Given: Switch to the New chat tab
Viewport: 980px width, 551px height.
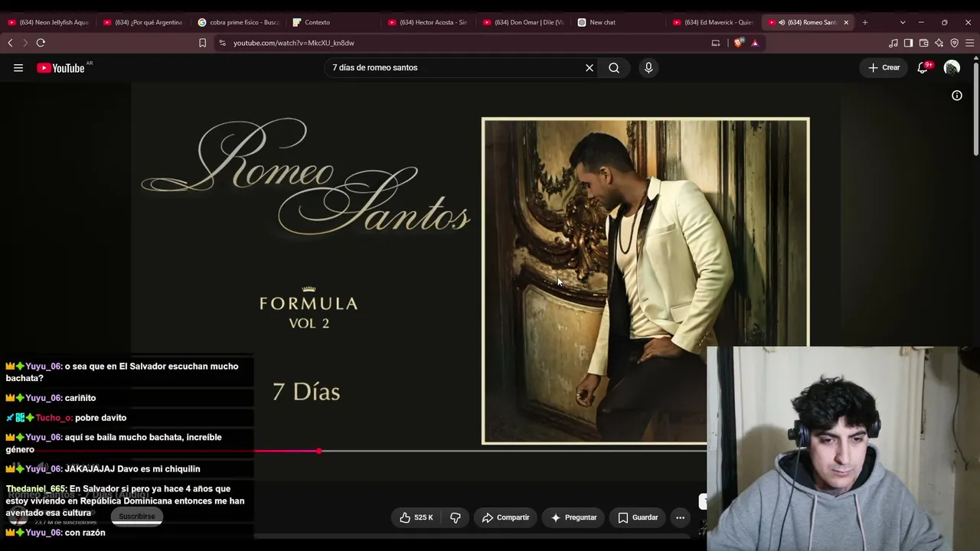Looking at the screenshot, I should tap(618, 22).
